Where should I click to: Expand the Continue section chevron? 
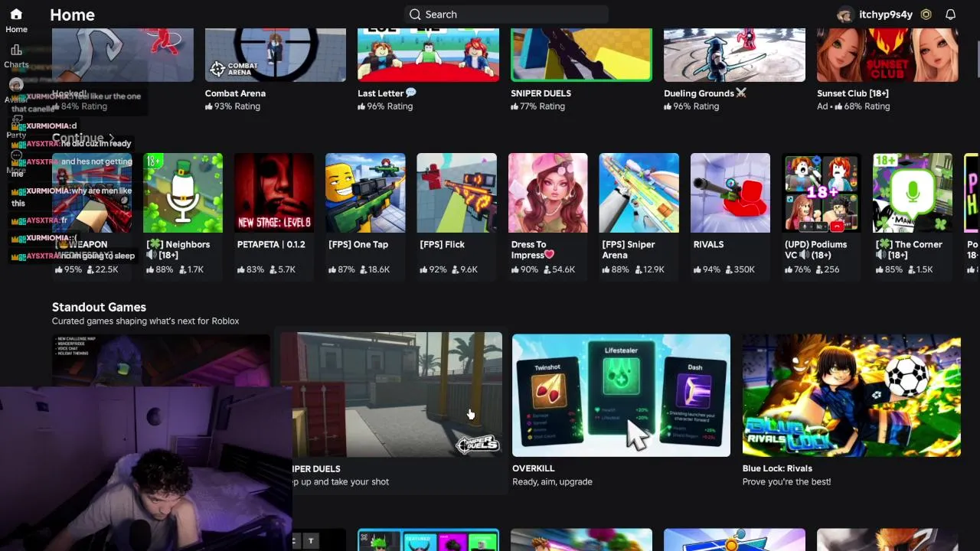pos(111,139)
